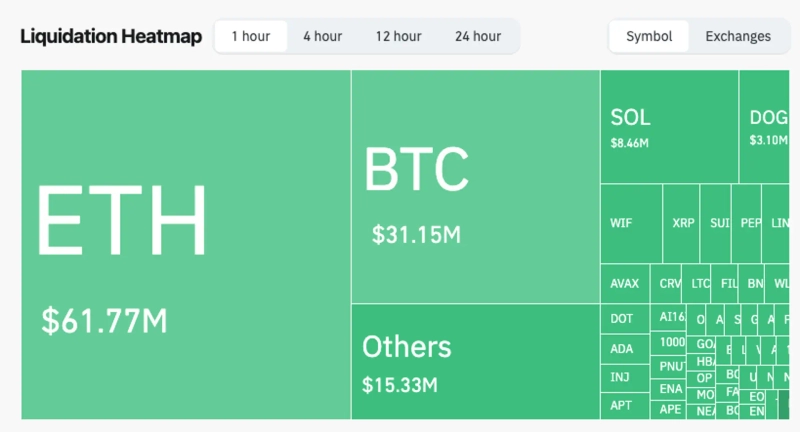Toggle view to Exchanges
This screenshot has height=432, width=800.
point(738,36)
